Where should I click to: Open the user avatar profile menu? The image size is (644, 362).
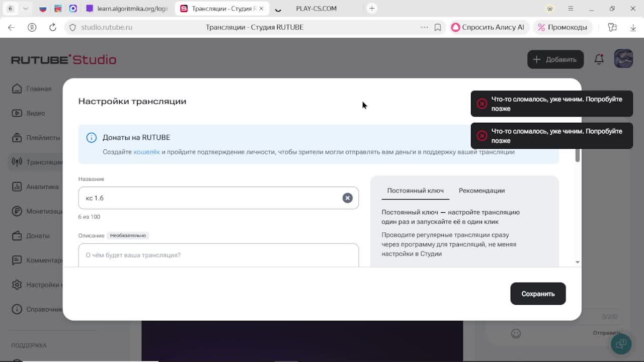coord(623,59)
